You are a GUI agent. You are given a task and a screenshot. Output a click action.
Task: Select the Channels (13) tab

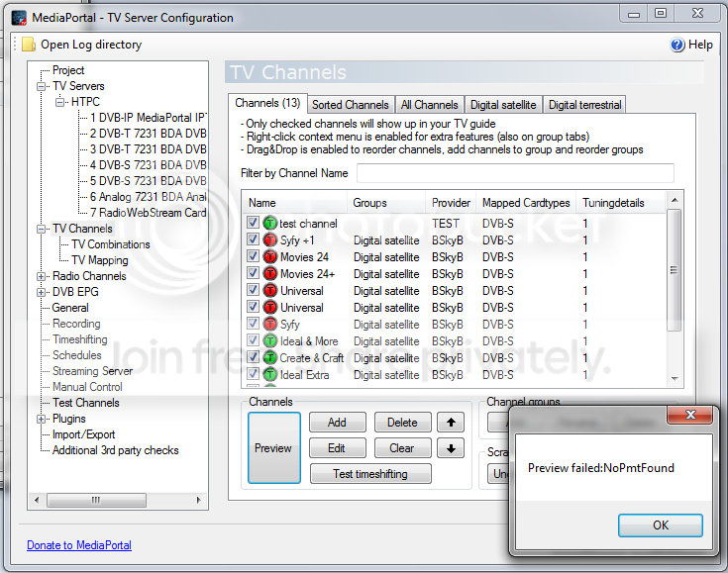point(267,103)
